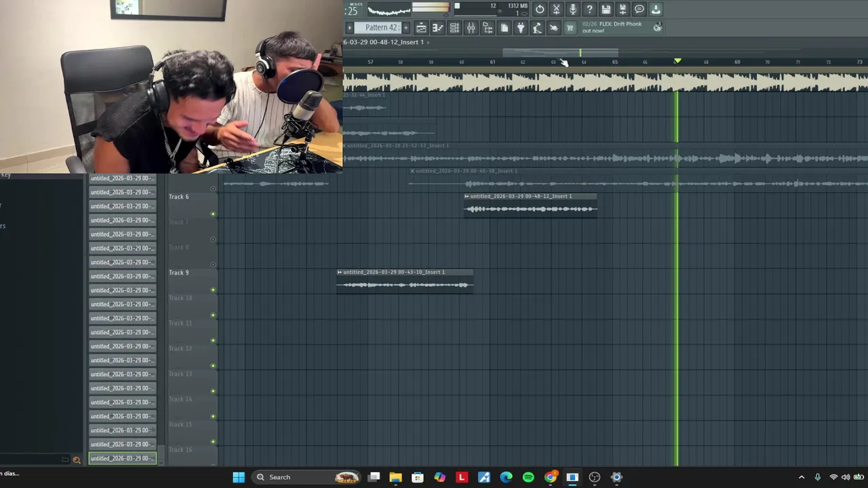This screenshot has height=488, width=868.
Task: Open the Mixer faders icon
Action: (471, 28)
